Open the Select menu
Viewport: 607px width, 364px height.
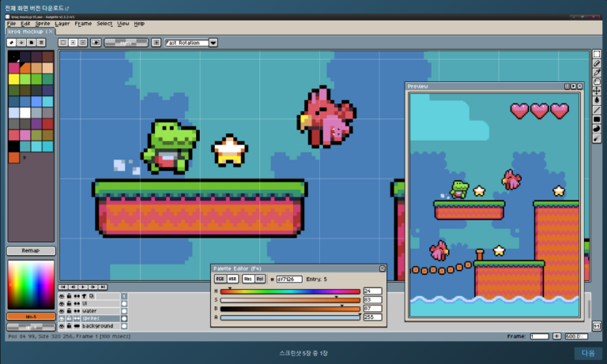click(104, 24)
